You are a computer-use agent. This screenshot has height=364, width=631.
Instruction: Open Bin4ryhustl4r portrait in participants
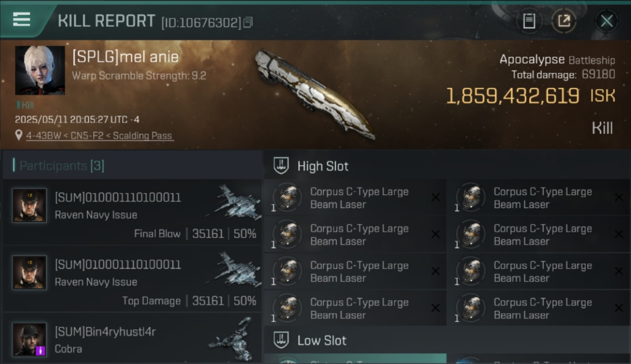point(30,339)
